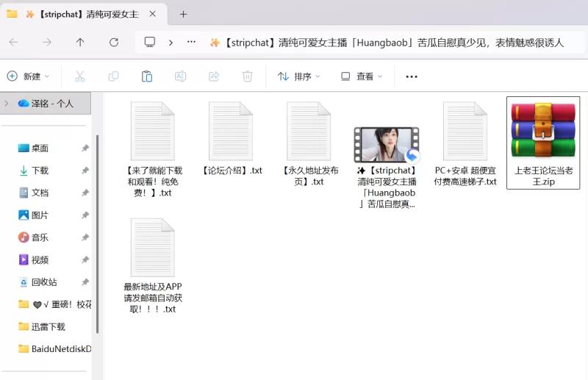
Task: Click the video file thumbnail
Action: point(387,145)
